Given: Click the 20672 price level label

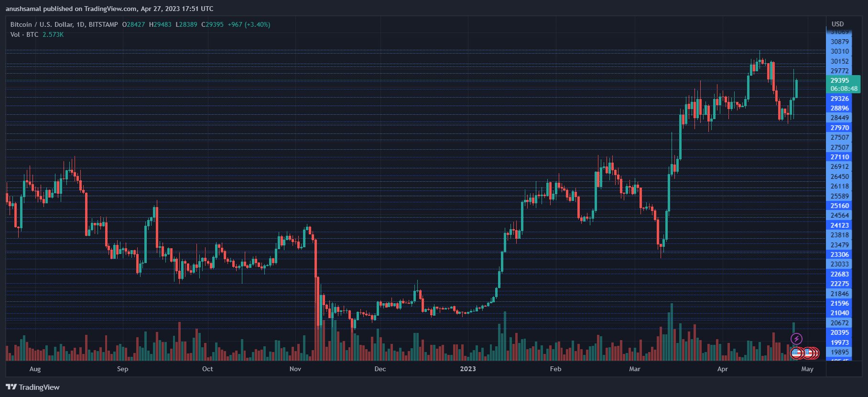Looking at the screenshot, I should (839, 323).
